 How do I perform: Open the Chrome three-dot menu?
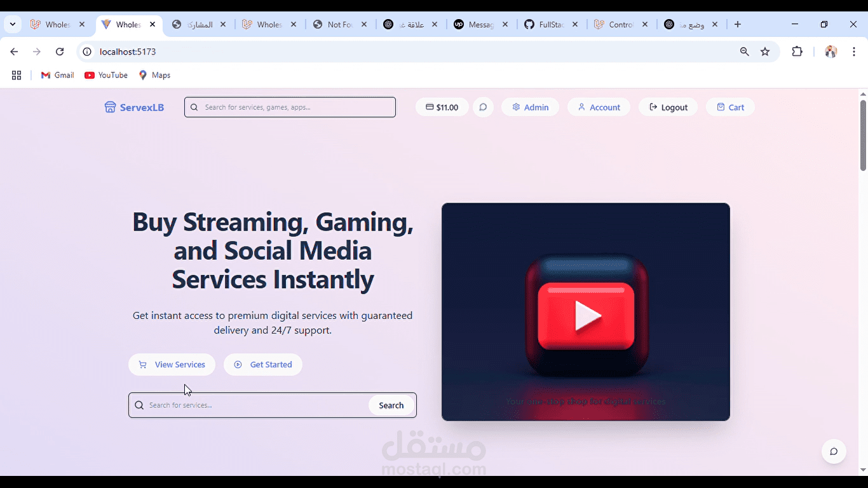click(854, 51)
